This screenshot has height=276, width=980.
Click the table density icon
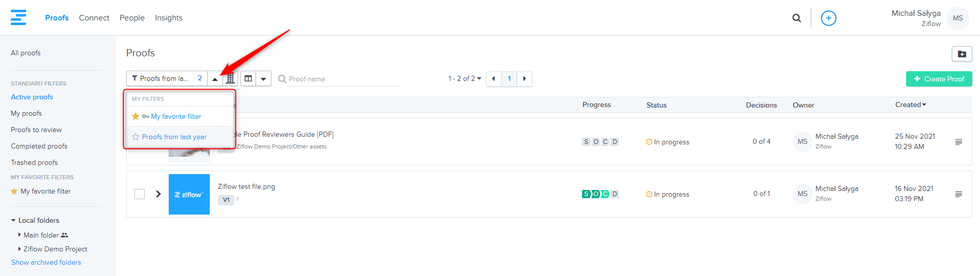coord(230,78)
